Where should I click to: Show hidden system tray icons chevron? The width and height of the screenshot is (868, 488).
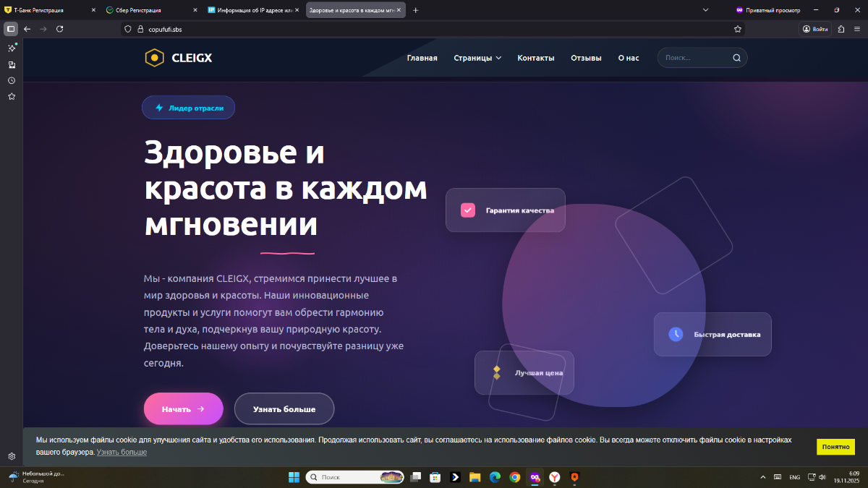coord(763,477)
